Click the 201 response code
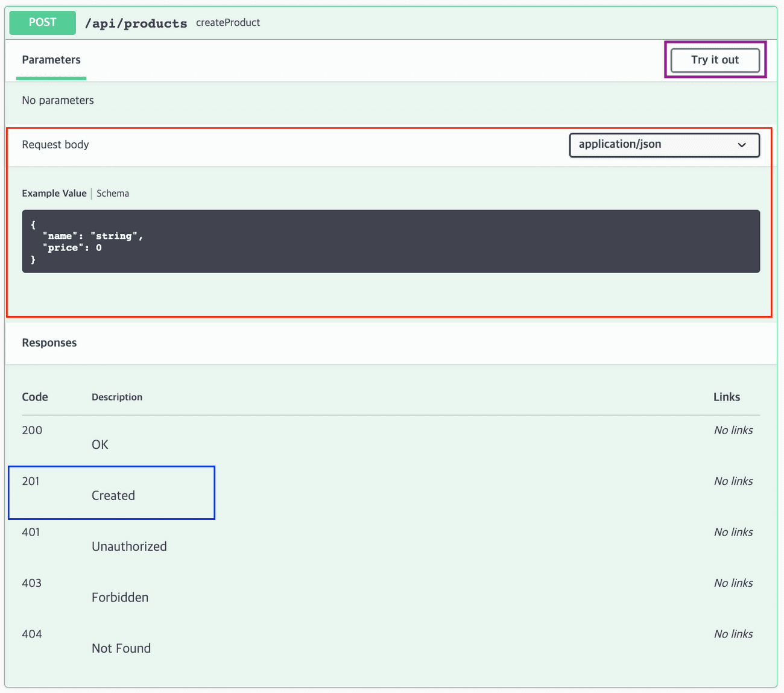This screenshot has height=693, width=784. [x=31, y=481]
